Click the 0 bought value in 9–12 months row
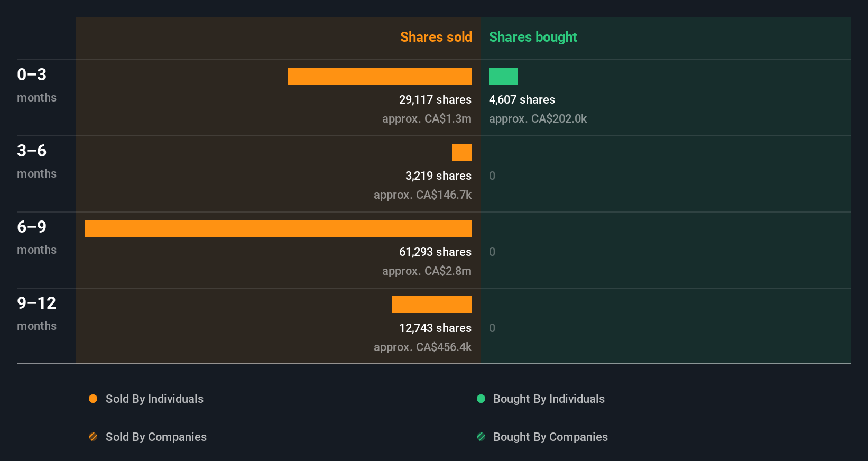This screenshot has width=868, height=461. point(492,328)
